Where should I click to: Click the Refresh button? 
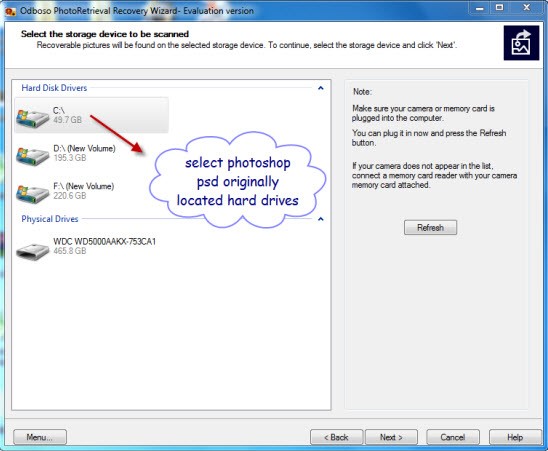click(x=430, y=228)
